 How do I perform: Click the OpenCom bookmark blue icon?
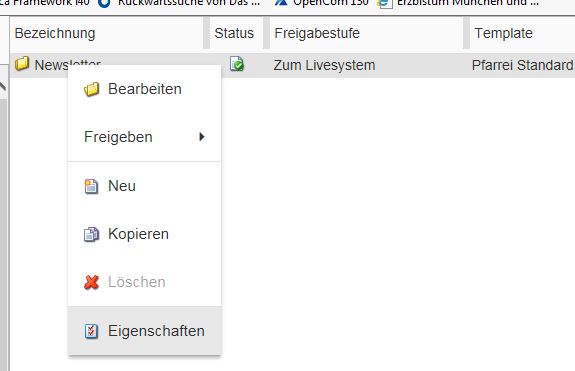[281, 2]
